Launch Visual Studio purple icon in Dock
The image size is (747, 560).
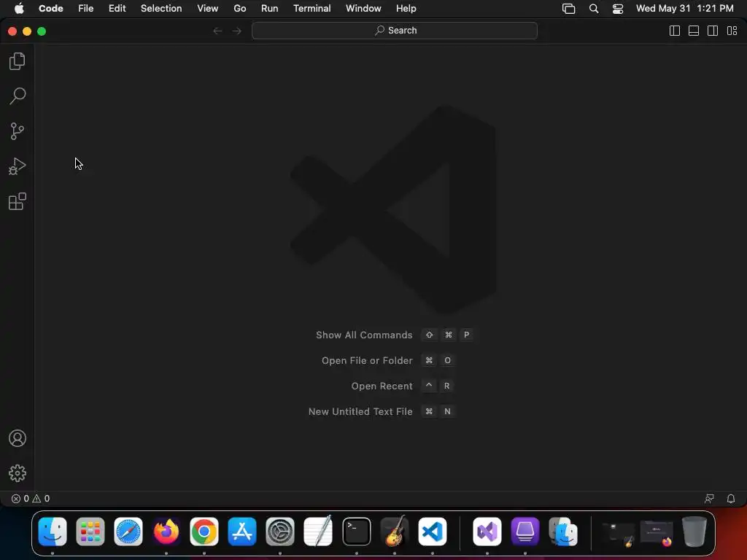pos(487,532)
